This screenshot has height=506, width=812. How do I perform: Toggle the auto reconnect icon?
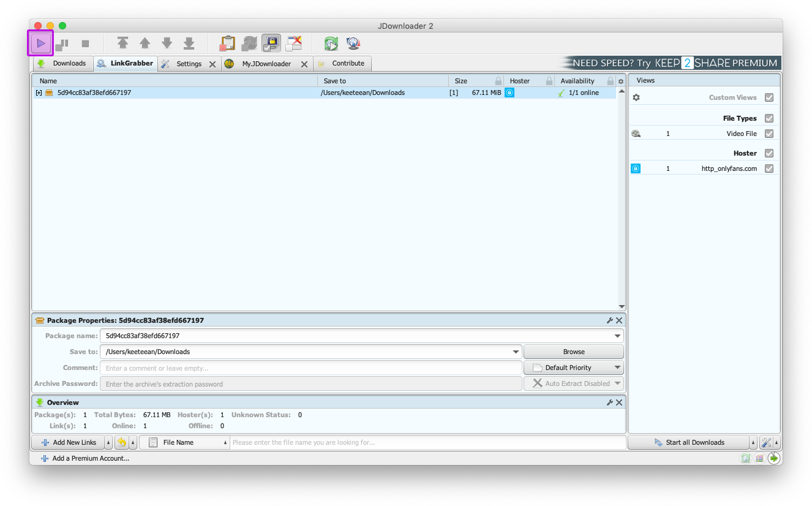coord(249,43)
